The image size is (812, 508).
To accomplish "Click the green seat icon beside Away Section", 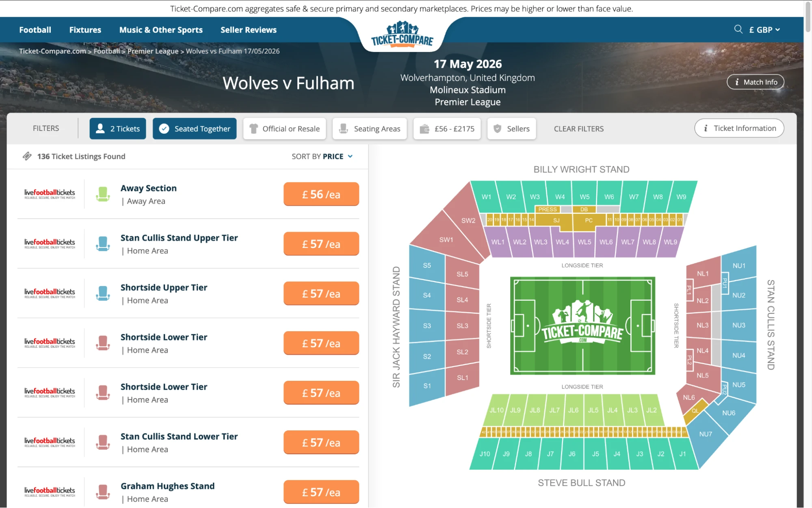I will 103,194.
